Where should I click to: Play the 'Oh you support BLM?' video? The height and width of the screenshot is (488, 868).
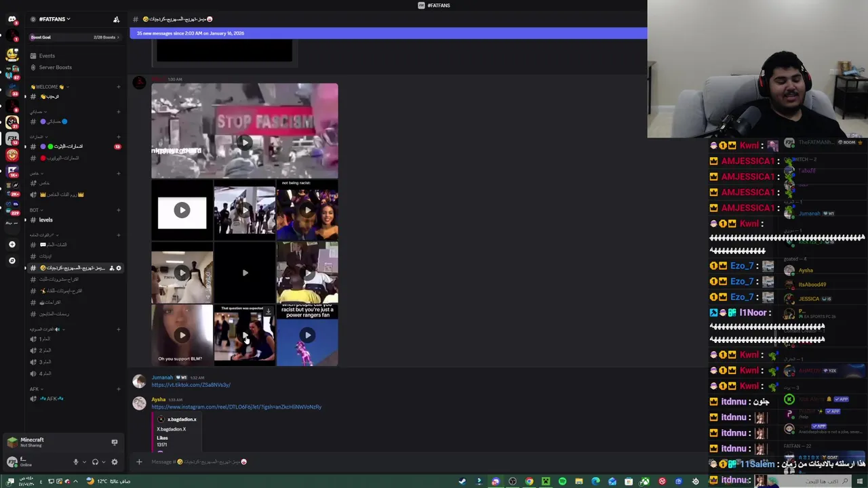[182, 335]
